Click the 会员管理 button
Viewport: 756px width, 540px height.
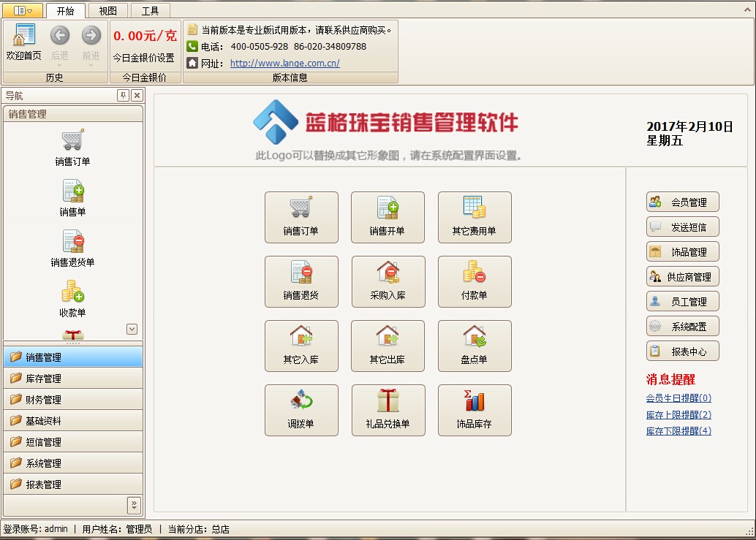tap(682, 202)
